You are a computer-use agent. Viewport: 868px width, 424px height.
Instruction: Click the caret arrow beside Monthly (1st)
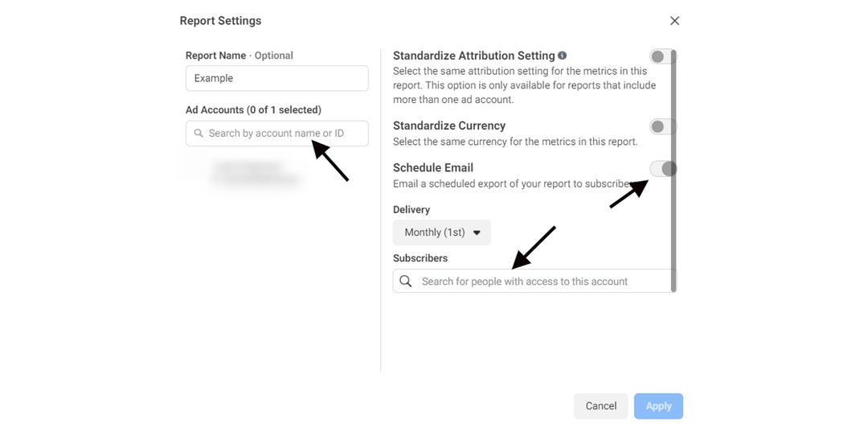pos(477,233)
